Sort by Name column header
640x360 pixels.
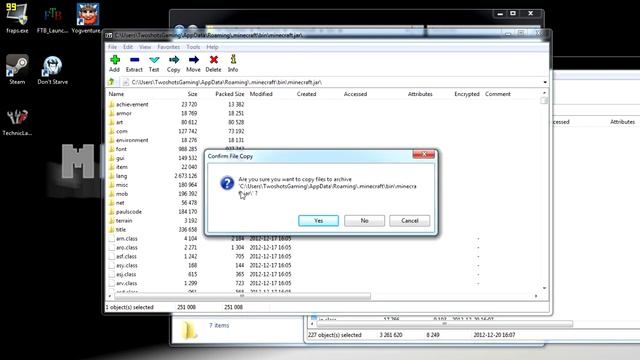point(116,94)
